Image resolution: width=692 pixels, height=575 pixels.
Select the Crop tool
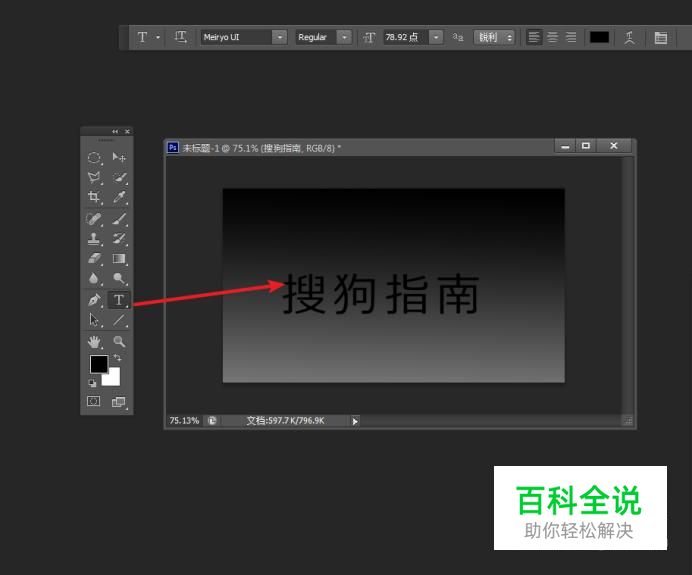click(x=94, y=197)
